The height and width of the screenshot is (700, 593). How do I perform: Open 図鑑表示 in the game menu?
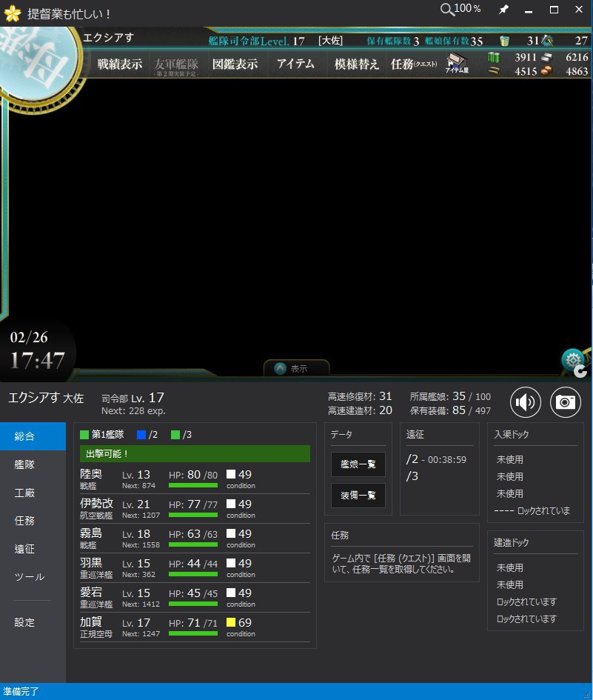(x=235, y=64)
